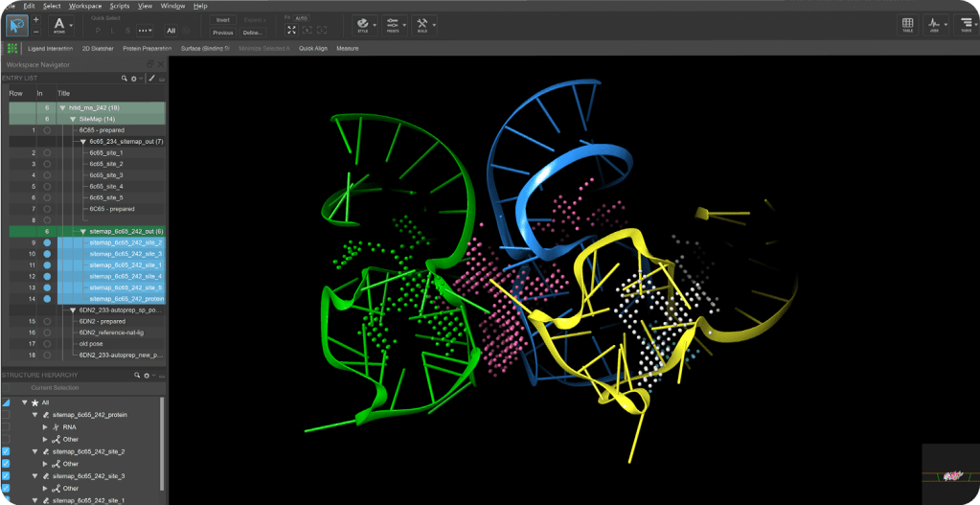
Task: Open the Style palette tool
Action: tap(362, 25)
